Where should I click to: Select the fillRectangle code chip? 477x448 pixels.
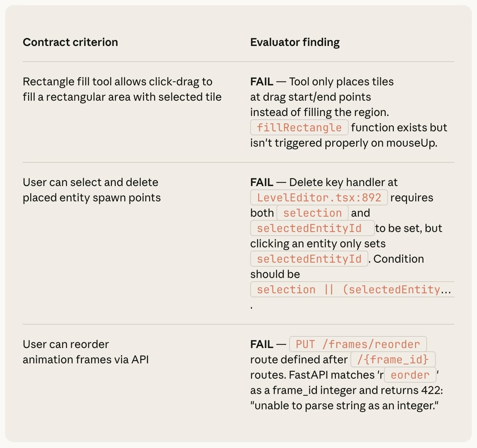(x=299, y=128)
